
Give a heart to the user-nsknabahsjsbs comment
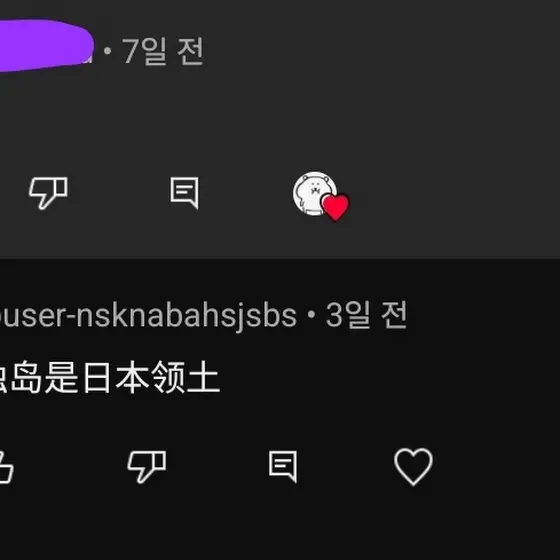click(x=413, y=466)
